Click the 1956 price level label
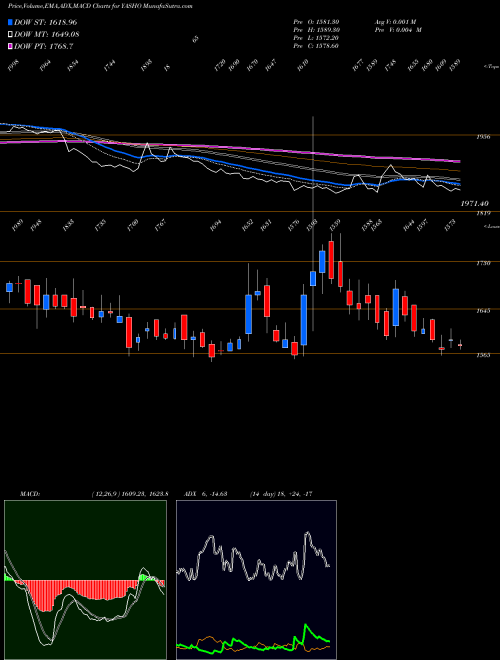500x660 pixels. pyautogui.click(x=484, y=137)
